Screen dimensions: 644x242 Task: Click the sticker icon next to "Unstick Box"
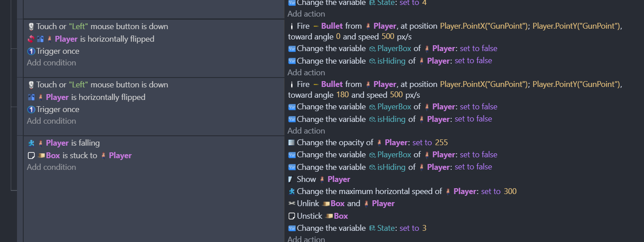pyautogui.click(x=292, y=216)
